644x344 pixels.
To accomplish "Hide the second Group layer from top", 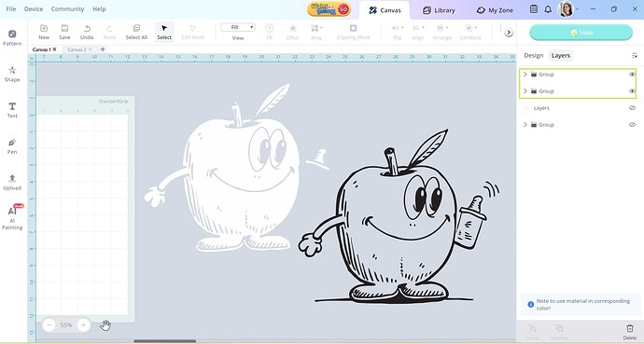I will 632,91.
